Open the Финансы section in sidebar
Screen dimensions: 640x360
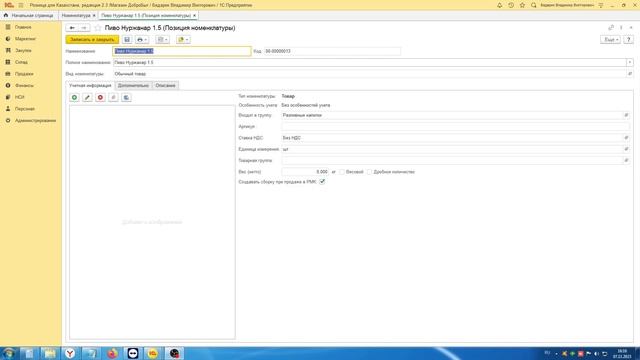coord(24,86)
